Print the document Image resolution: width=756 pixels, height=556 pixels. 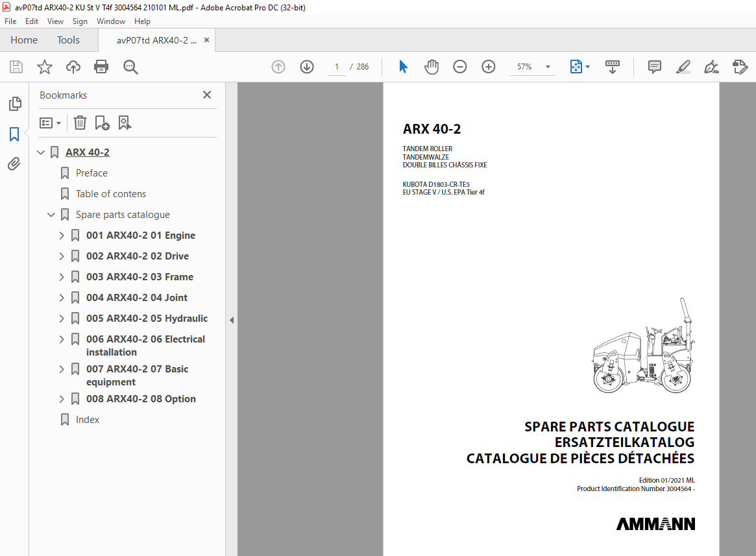click(101, 67)
